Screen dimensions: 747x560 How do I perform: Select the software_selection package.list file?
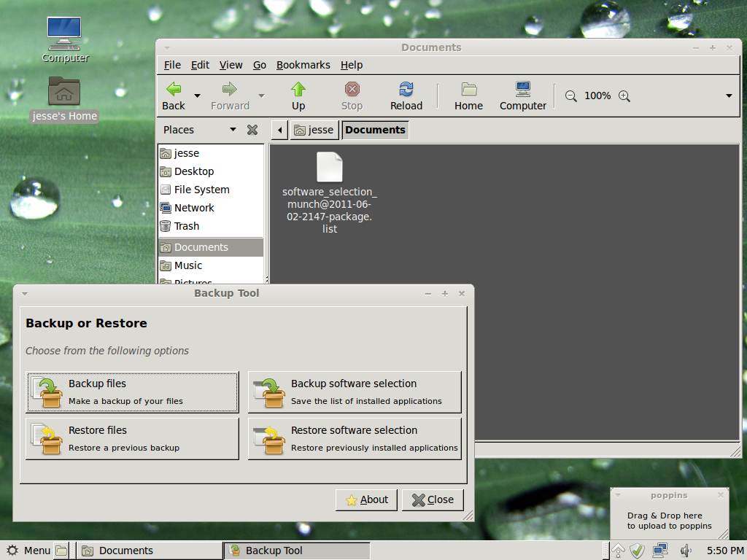tap(330, 192)
